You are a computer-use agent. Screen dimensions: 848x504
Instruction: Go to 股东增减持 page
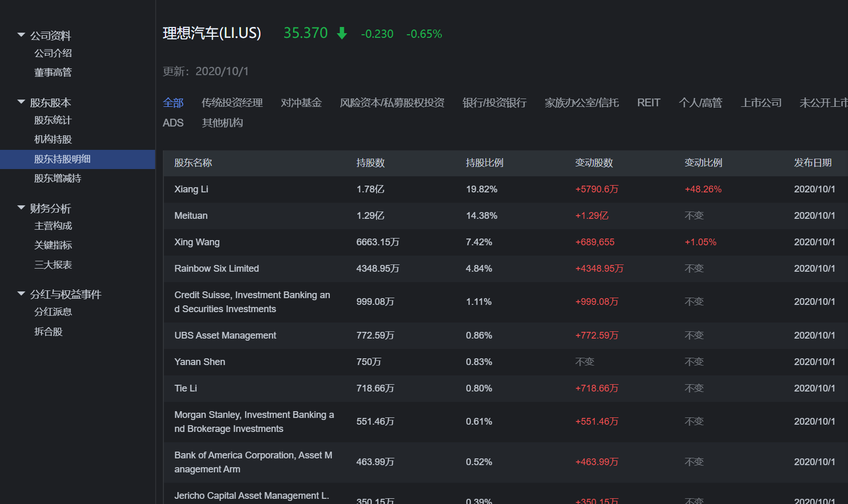tap(58, 178)
